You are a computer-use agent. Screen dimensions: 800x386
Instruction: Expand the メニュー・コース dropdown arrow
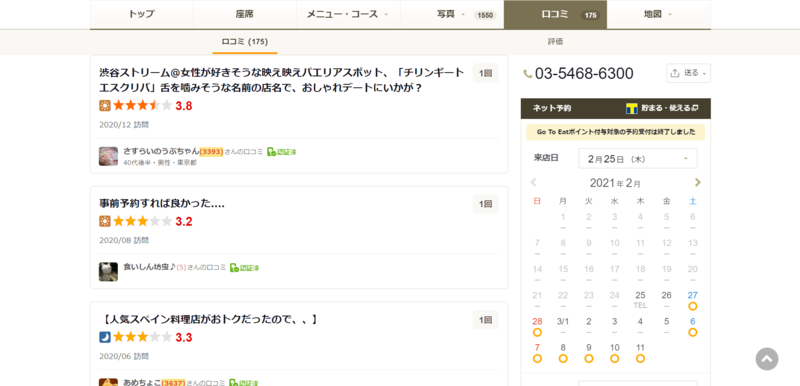tap(386, 15)
